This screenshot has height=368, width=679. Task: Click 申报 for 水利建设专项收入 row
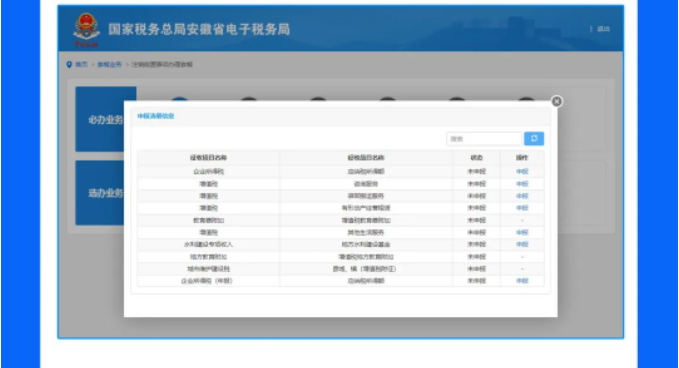522,244
